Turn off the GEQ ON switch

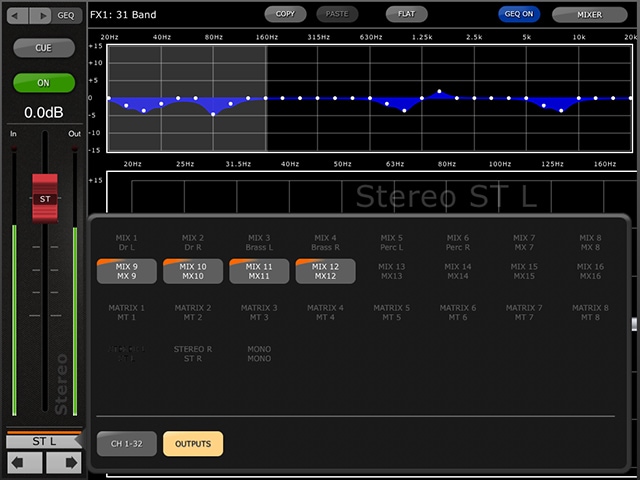tap(518, 15)
